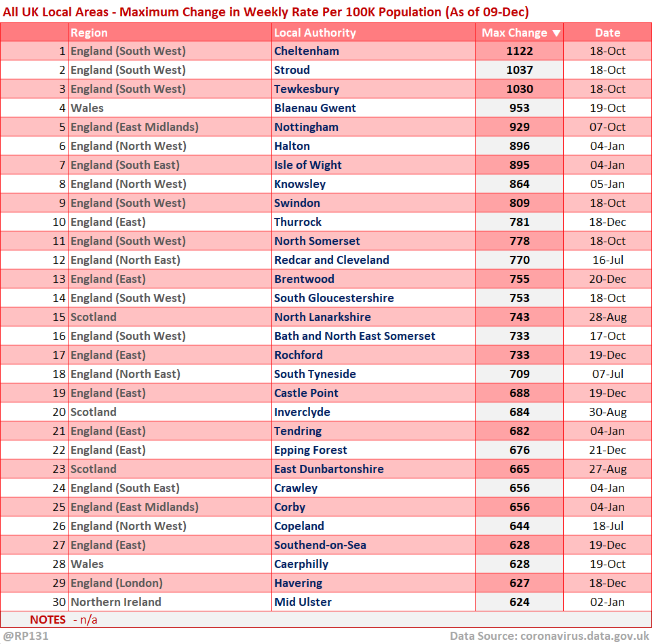Click the Tewkesbury local authority cell
Image resolution: width=652 pixels, height=644 pixels.
point(373,89)
